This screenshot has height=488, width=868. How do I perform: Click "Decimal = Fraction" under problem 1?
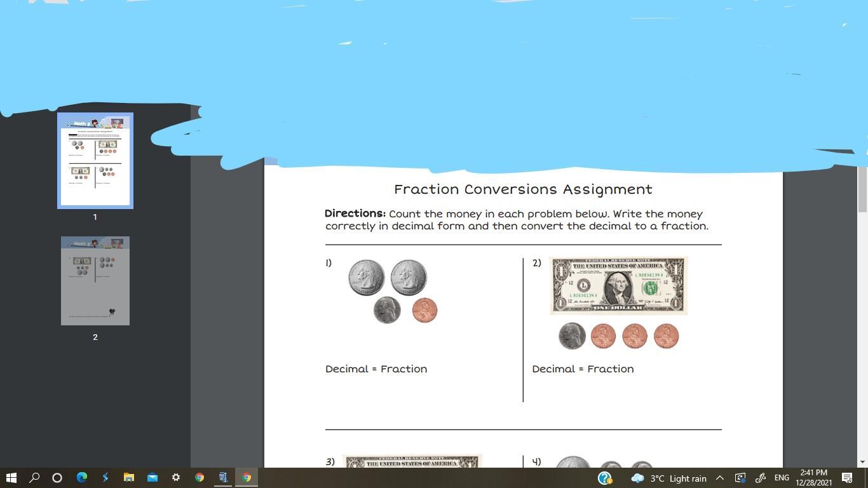coord(376,369)
